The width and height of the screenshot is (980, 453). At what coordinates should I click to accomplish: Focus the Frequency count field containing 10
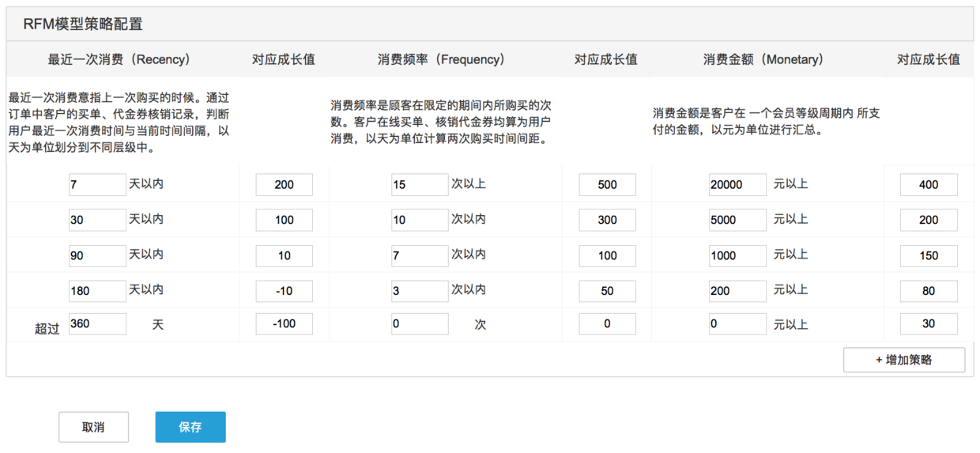pyautogui.click(x=420, y=221)
